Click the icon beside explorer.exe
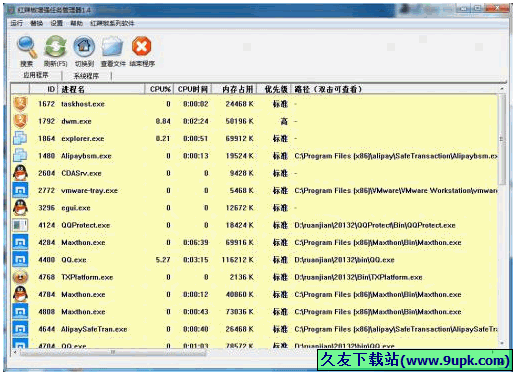 [x=20, y=138]
